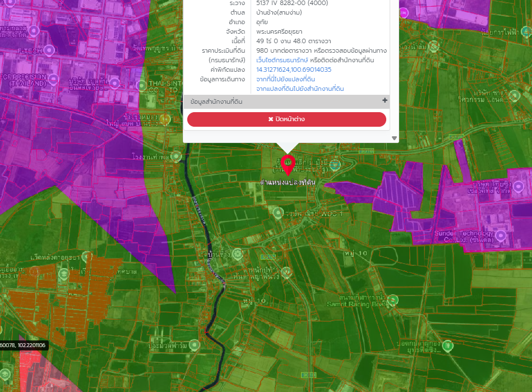Image resolution: width=532 pixels, height=392 pixels.
Task: Open directions link จากที่นี่ไปยังแปลงที่ดิน
Action: [x=285, y=79]
